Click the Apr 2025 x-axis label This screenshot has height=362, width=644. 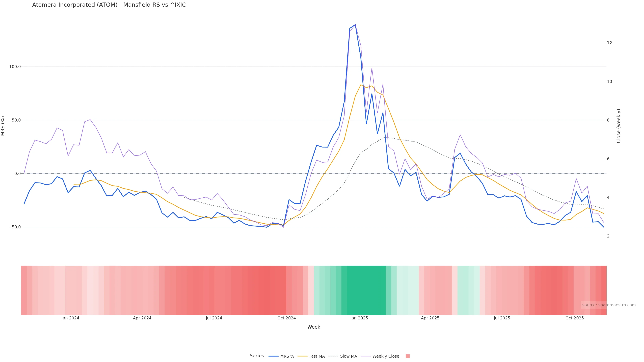click(x=430, y=318)
